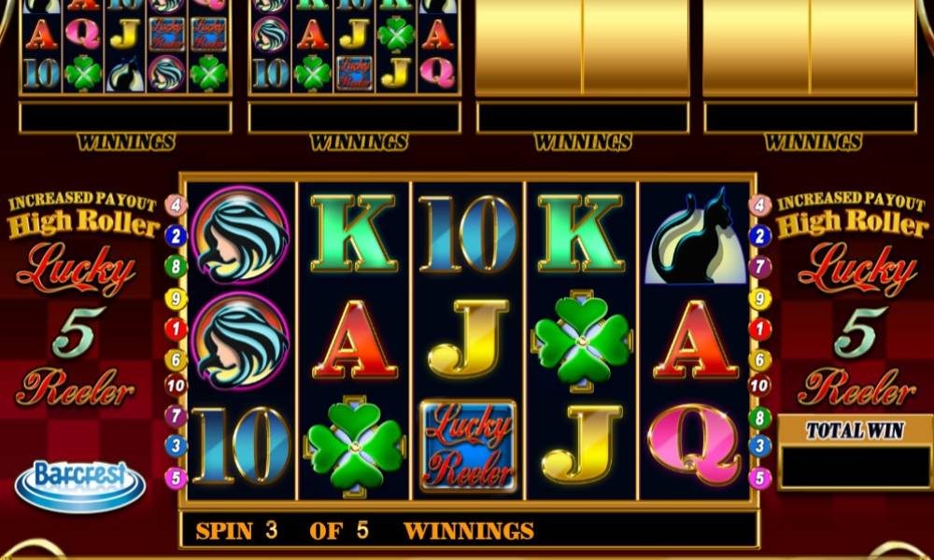Select the Lucky Reeler bonus symbol on the main reels
Image resolution: width=934 pixels, height=560 pixels.
468,446
